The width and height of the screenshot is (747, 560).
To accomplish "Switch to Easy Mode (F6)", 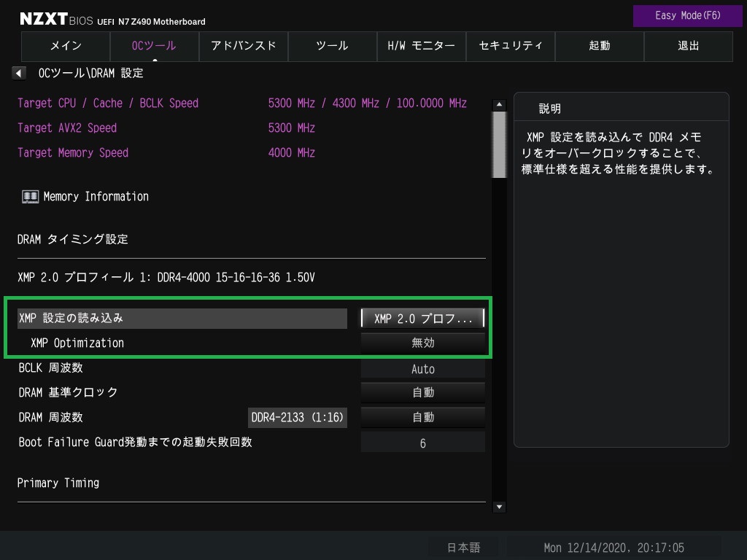I will 678,15.
